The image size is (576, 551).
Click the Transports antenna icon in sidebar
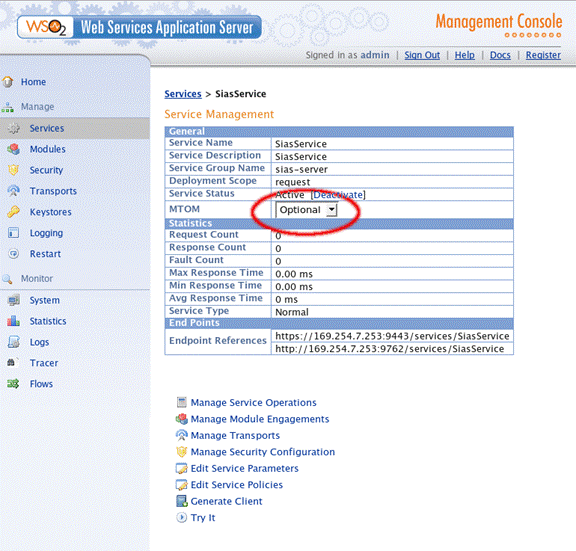(14, 191)
